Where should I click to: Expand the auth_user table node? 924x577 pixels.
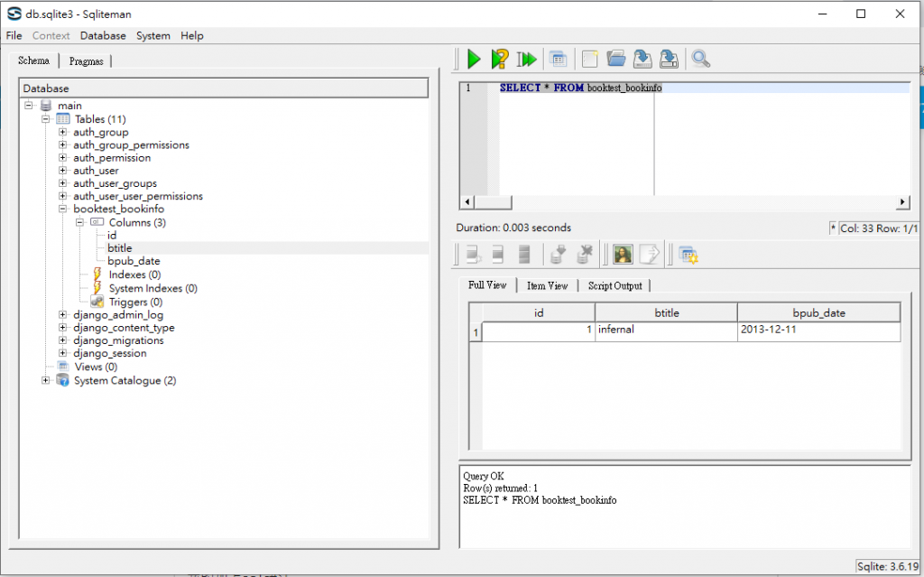pyautogui.click(x=62, y=171)
